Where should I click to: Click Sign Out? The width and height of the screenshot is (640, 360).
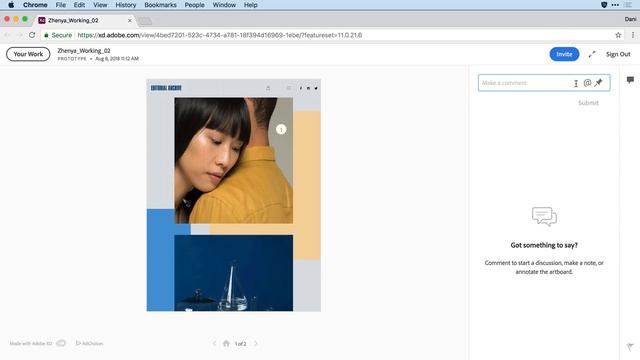click(x=618, y=54)
